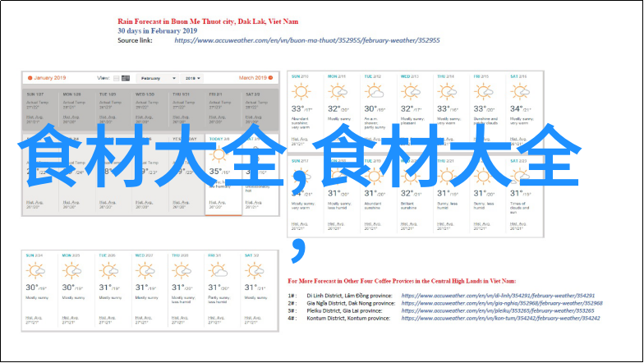Click the SUN 2/24 date header

tap(34, 255)
